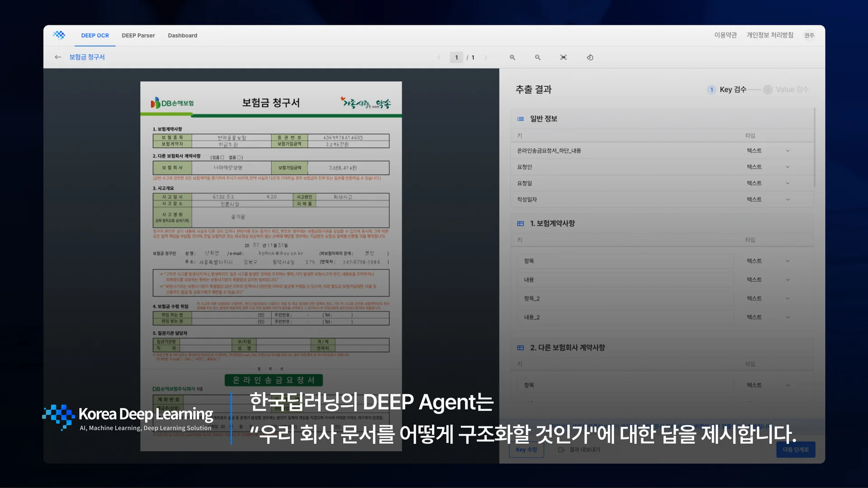Viewport: 868px width, 488px height.
Task: Open type dropdown for 항목_2
Action: point(788,299)
